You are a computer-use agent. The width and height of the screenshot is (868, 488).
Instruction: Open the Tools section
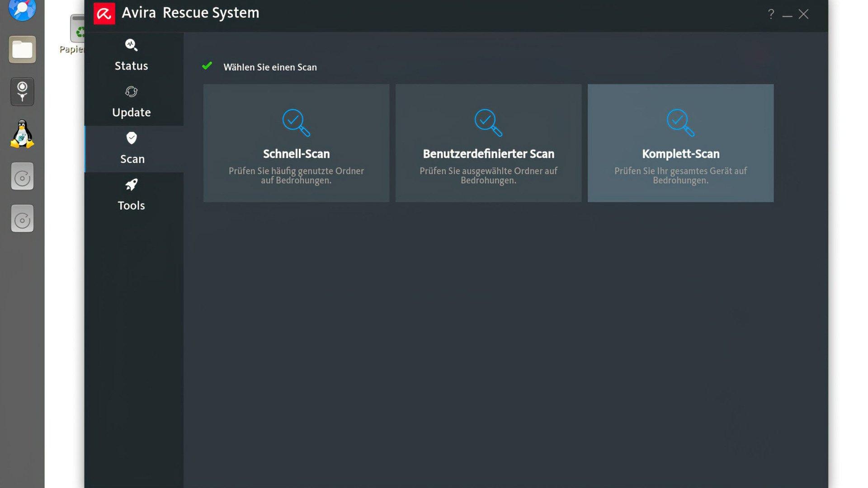[134, 195]
